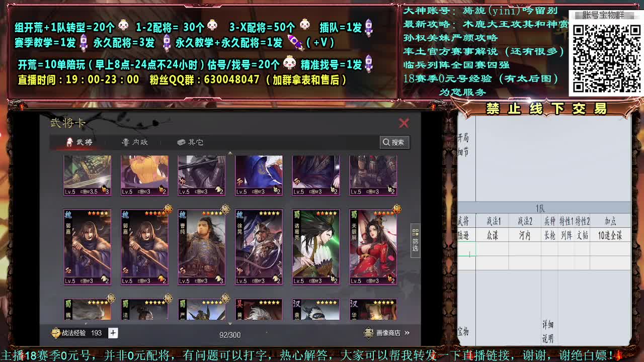644x362 pixels.
Task: Click the 内政 tab icon
Action: pyautogui.click(x=126, y=142)
